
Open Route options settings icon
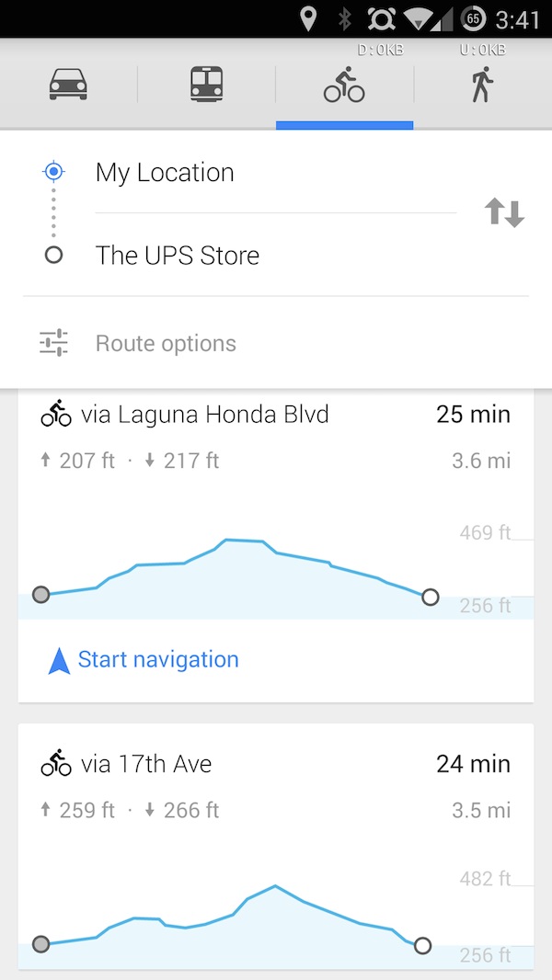pyautogui.click(x=53, y=341)
